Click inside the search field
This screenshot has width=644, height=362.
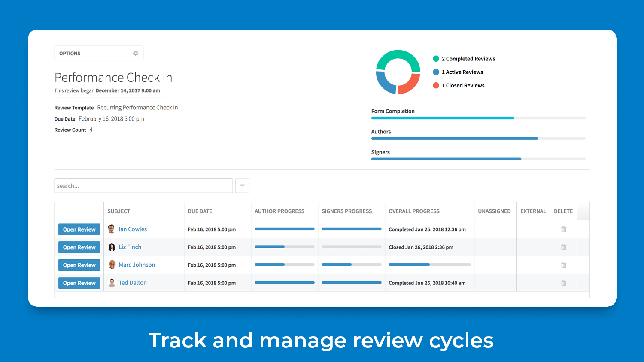click(143, 185)
